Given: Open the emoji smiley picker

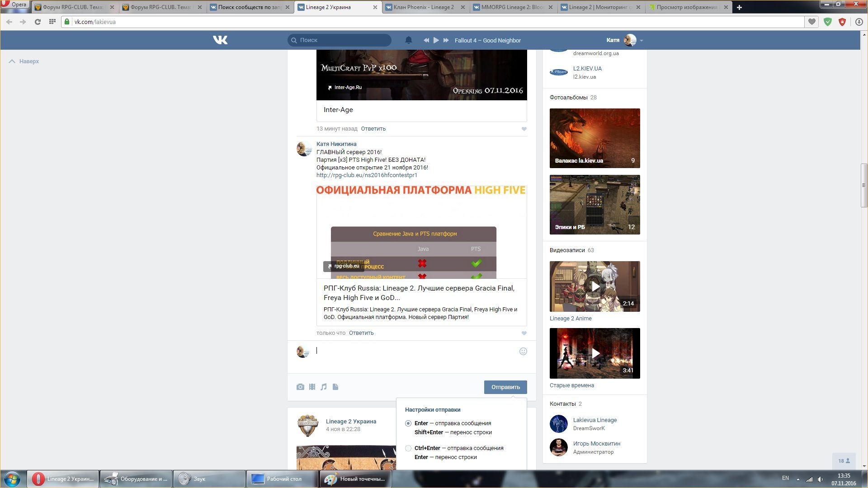Looking at the screenshot, I should (523, 352).
